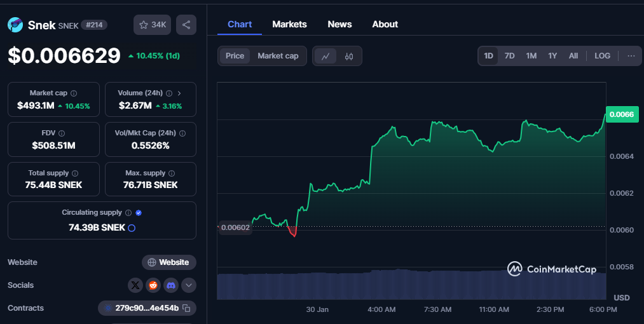The image size is (644, 324).
Task: Click the 75.44B SNEK total supply
Action: click(54, 186)
